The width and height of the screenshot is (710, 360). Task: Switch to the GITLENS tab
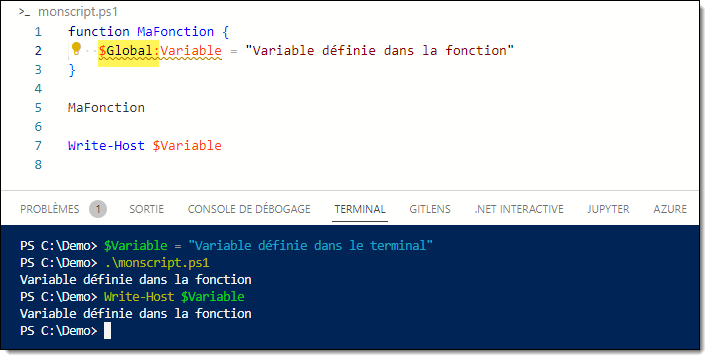(x=430, y=209)
